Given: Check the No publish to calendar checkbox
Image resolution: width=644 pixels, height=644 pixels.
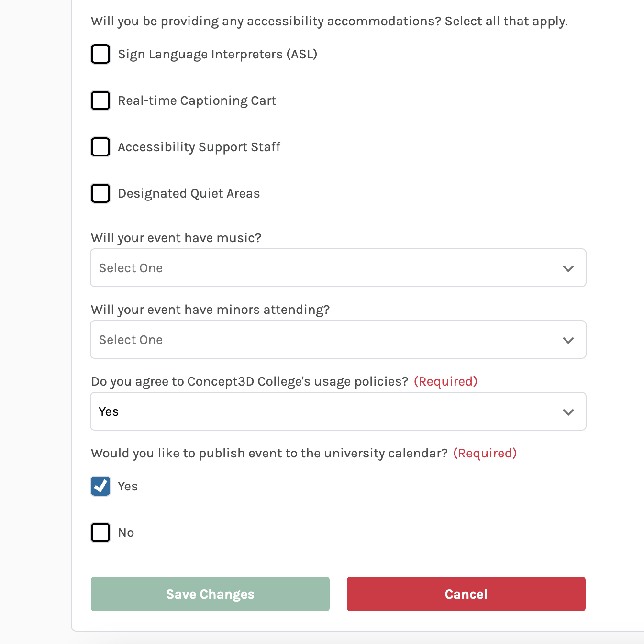Looking at the screenshot, I should point(100,533).
